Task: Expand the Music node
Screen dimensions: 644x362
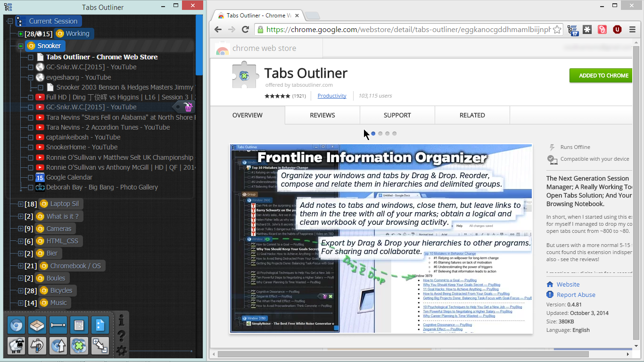Action: (x=20, y=303)
